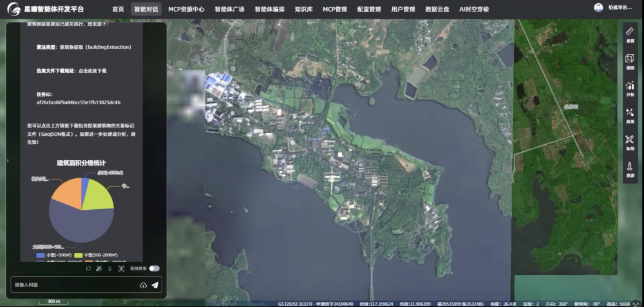Focus the 请输入问题 input field
Screen dimensions: 644x307
(x=71, y=285)
